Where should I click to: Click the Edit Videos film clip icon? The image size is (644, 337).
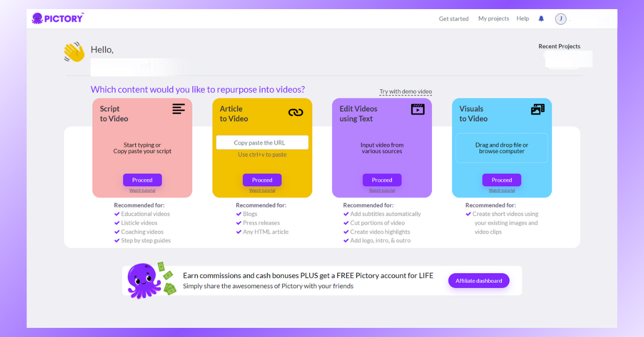coord(418,109)
